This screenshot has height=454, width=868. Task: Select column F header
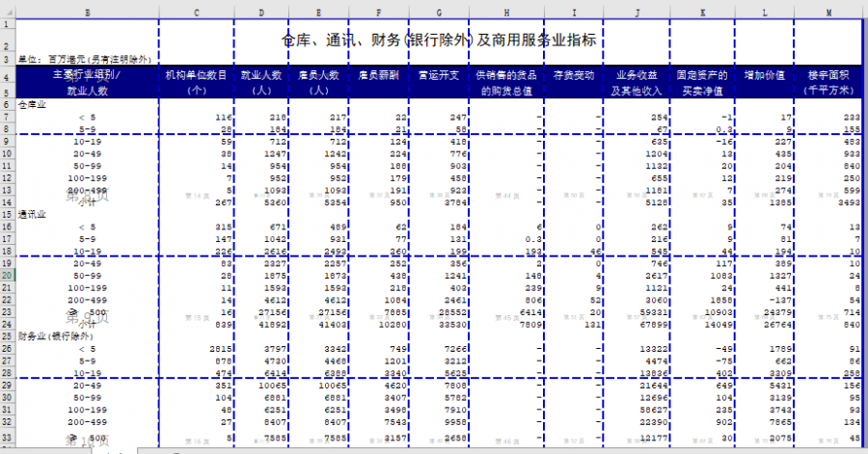[379, 13]
